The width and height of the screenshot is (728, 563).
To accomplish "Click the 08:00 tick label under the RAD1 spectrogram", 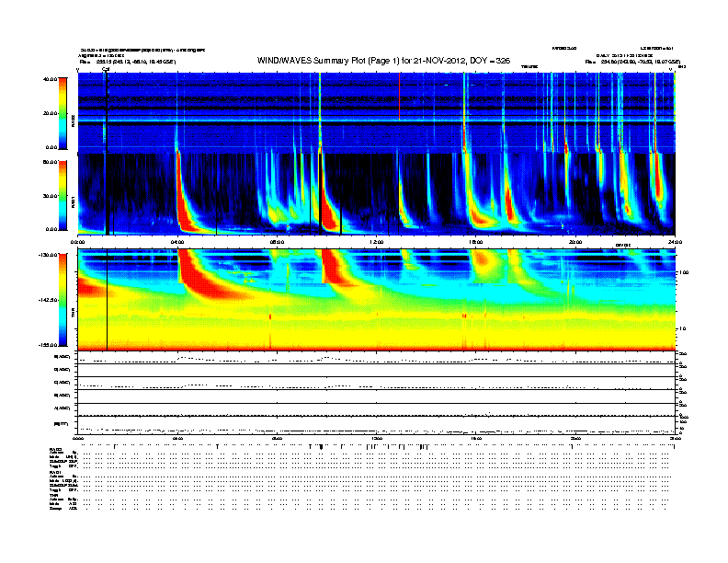I will (x=277, y=242).
